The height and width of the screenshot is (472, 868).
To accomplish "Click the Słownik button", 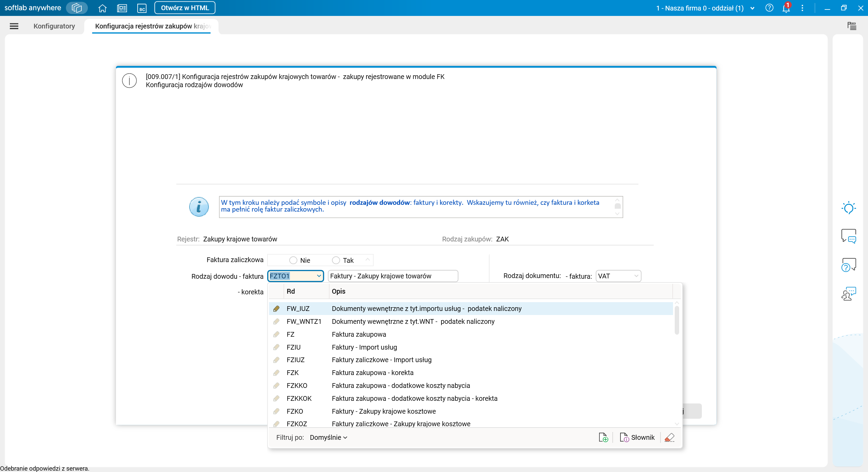I will [x=637, y=437].
